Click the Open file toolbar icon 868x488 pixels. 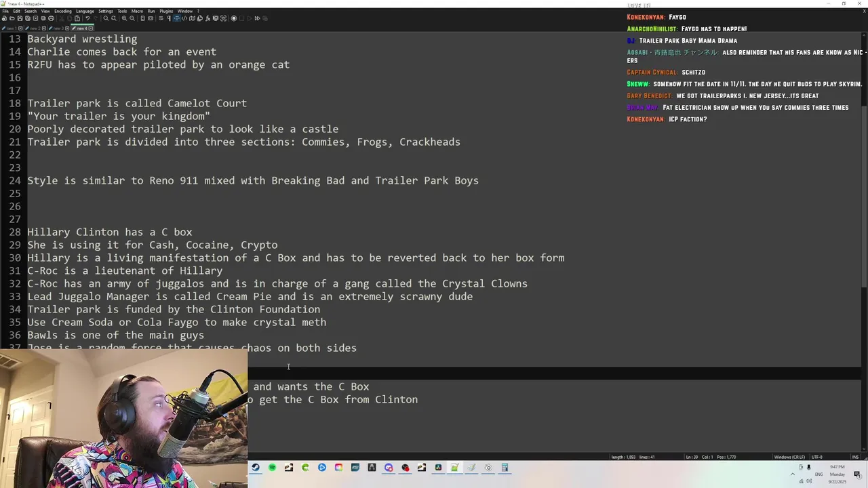tap(12, 18)
